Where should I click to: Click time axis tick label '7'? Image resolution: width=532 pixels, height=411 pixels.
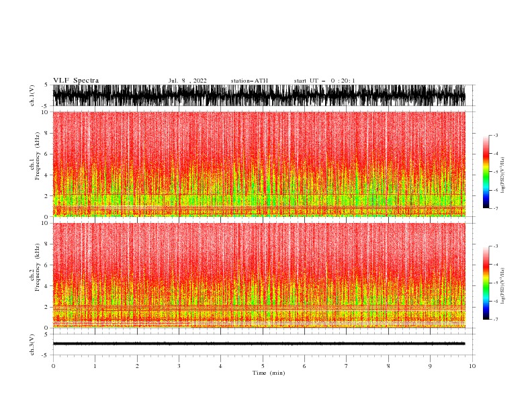347,366
